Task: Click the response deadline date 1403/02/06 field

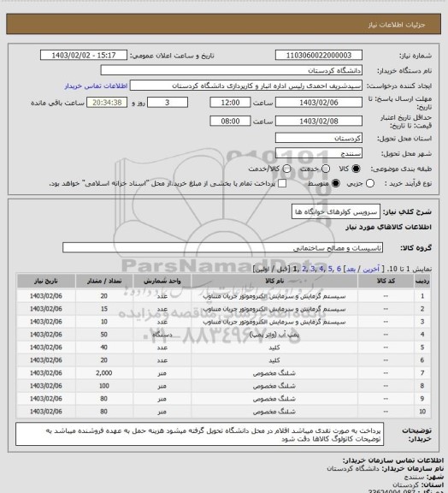Action: (319, 103)
